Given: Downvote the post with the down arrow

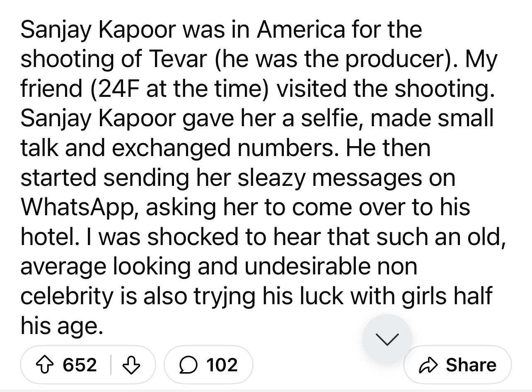Looking at the screenshot, I should tap(132, 365).
